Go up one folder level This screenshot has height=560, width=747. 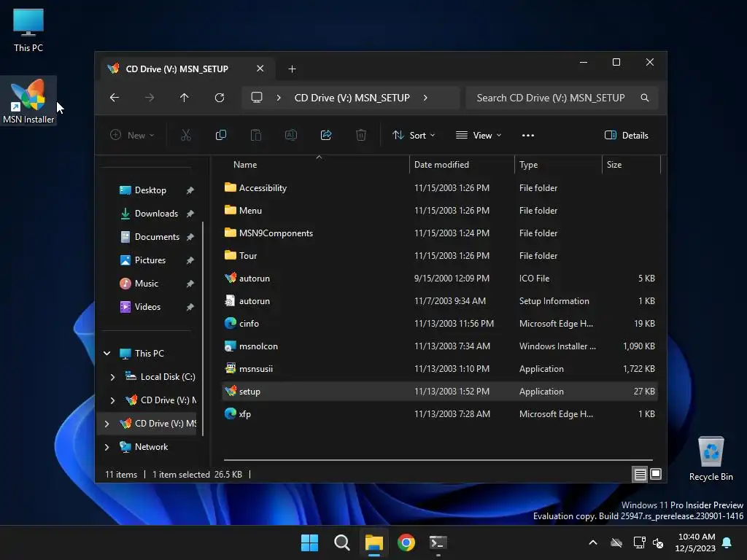185,98
